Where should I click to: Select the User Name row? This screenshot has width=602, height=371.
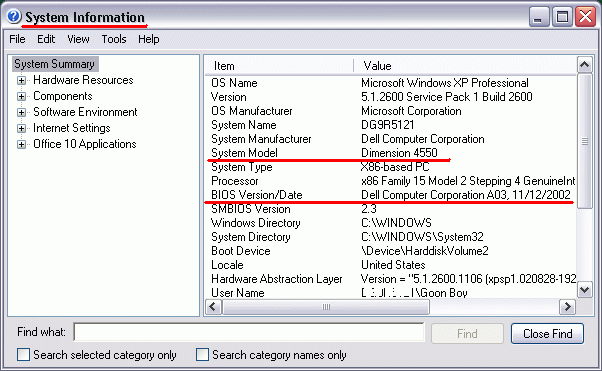click(391, 293)
